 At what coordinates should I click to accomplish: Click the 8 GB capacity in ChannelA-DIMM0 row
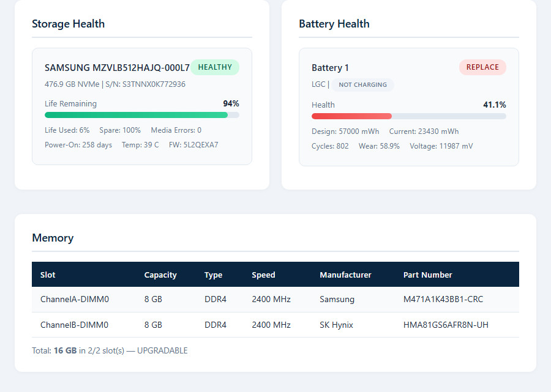click(153, 300)
